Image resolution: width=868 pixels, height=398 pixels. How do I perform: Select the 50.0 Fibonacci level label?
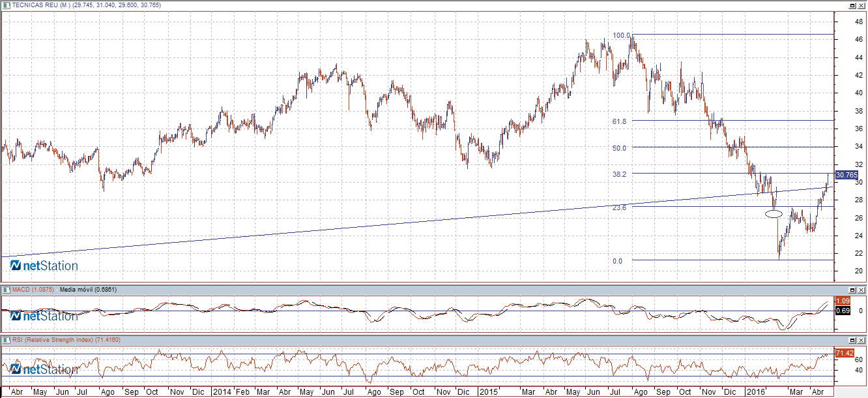click(x=620, y=148)
